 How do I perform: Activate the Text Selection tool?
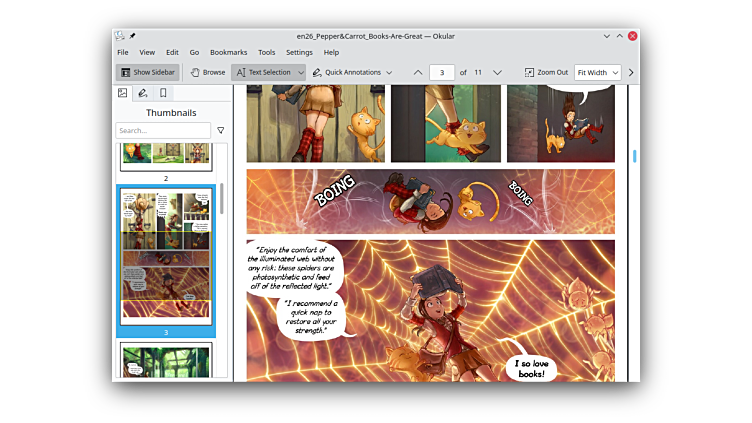[263, 72]
